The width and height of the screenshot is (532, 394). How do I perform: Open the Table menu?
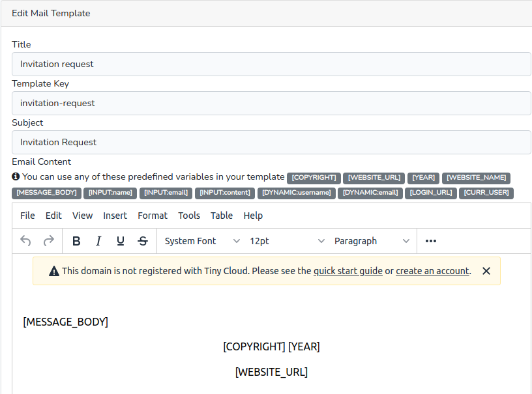(222, 216)
